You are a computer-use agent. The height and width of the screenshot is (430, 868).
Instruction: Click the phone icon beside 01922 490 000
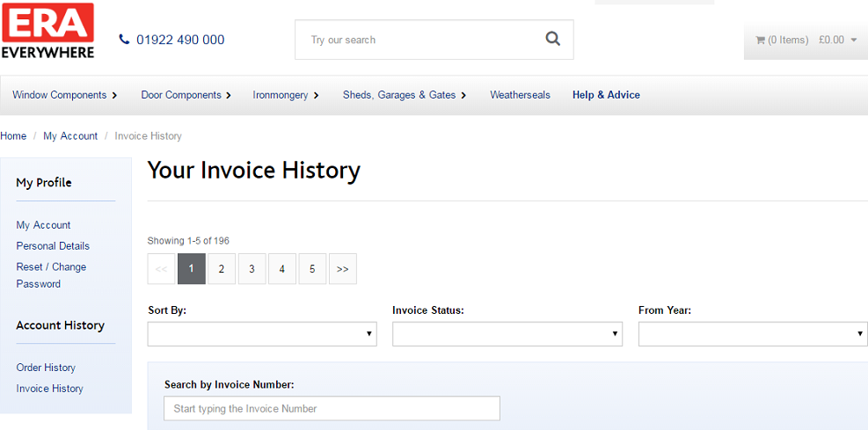(x=124, y=40)
